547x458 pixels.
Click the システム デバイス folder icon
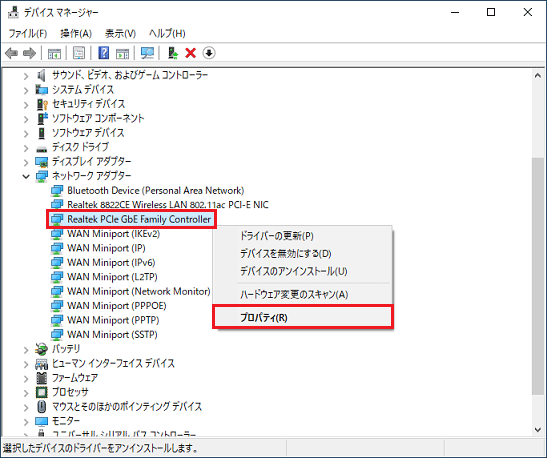tap(42, 90)
